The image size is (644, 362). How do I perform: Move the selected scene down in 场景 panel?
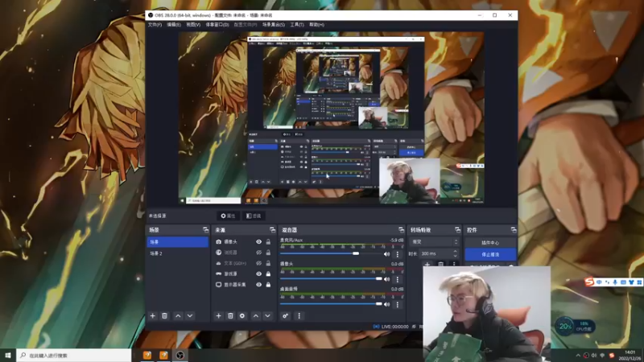(190, 315)
